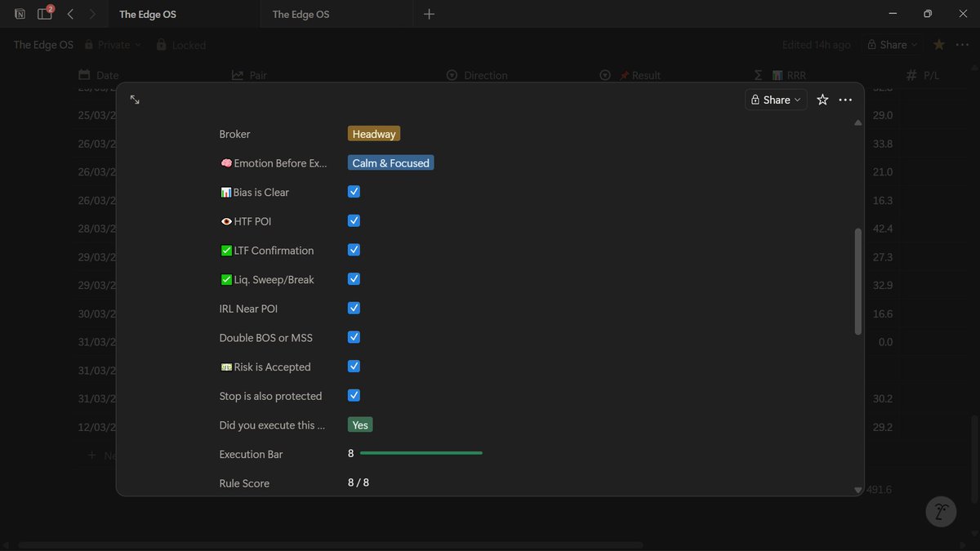Toggle the HTF POI checkbox
Screen dimensions: 980x551
click(354, 220)
